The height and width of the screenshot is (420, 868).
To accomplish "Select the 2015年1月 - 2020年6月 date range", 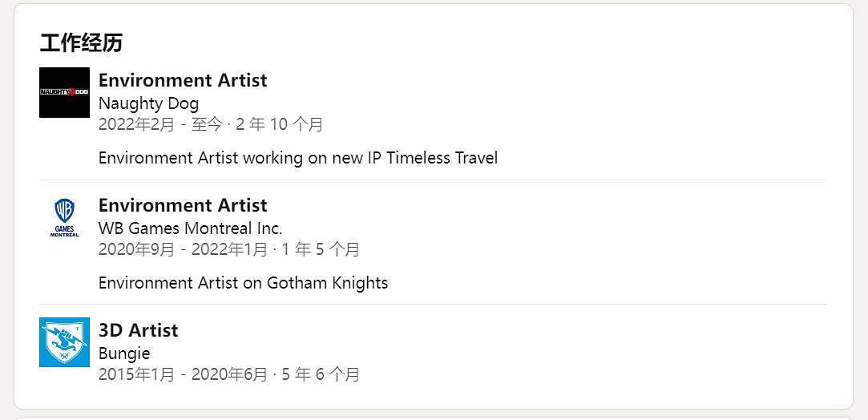I will tap(183, 374).
